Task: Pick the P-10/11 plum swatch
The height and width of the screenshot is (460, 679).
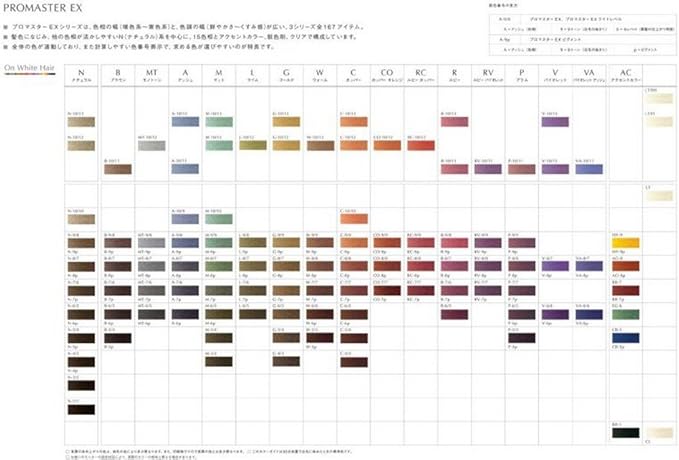Action: (522, 169)
